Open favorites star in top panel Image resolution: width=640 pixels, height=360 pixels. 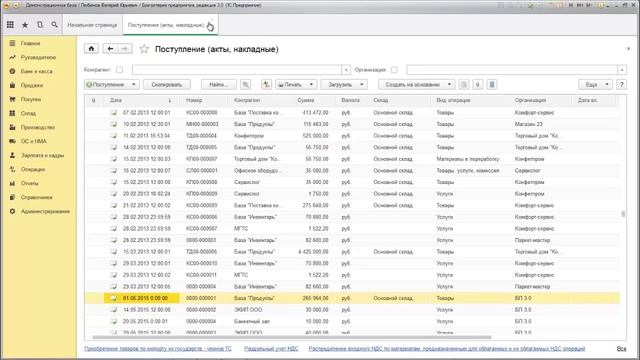pos(25,25)
